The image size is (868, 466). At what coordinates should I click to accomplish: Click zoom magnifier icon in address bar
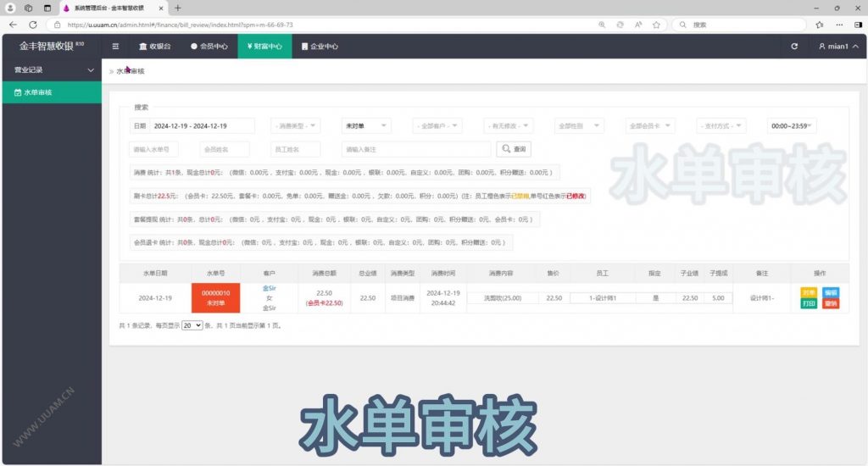(602, 25)
